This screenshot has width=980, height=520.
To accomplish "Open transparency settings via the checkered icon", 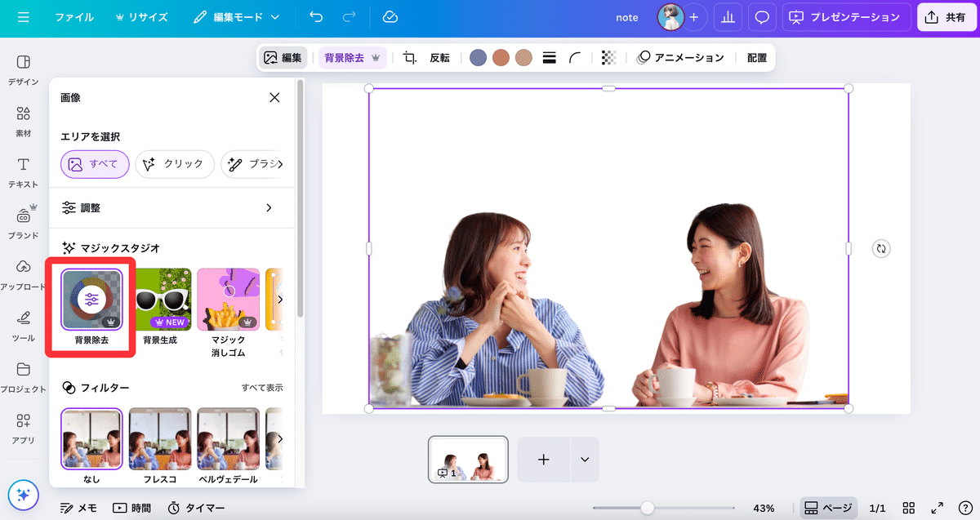I will [x=608, y=57].
